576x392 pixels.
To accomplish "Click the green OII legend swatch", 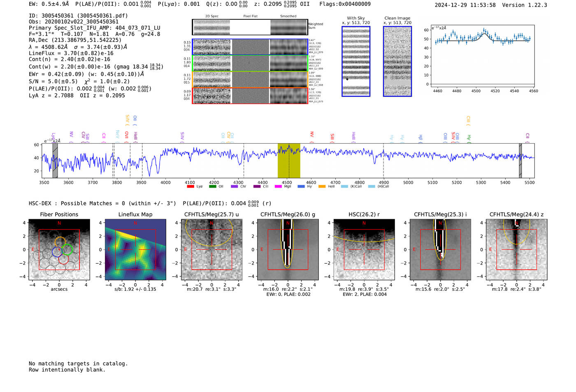I will [213, 186].
